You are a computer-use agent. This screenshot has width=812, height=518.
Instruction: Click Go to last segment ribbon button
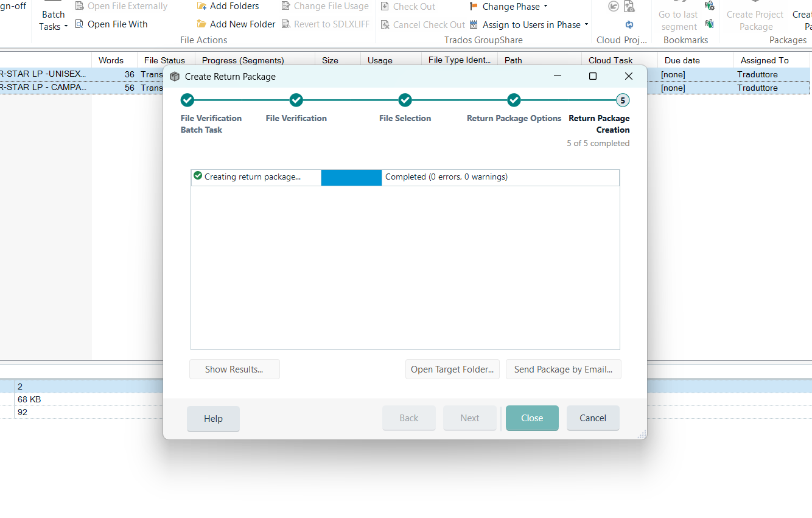pyautogui.click(x=678, y=17)
